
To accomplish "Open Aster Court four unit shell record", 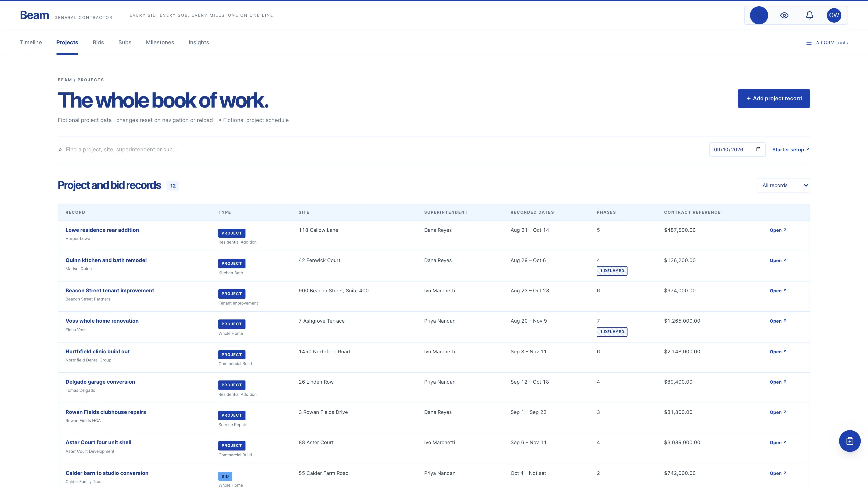I will point(98,443).
